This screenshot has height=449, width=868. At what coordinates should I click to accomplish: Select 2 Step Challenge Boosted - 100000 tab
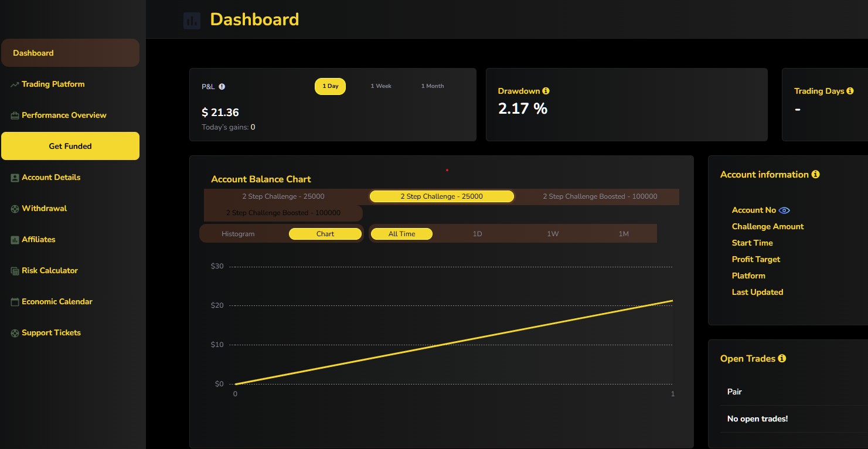click(600, 196)
